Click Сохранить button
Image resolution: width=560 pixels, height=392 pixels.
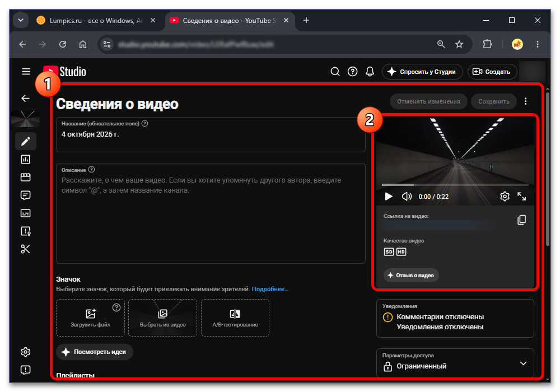pyautogui.click(x=494, y=101)
